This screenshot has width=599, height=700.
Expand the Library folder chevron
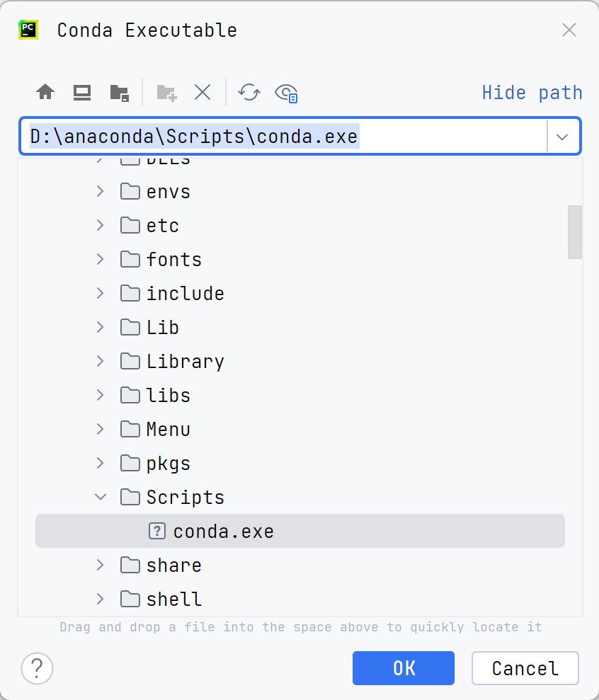pos(101,361)
